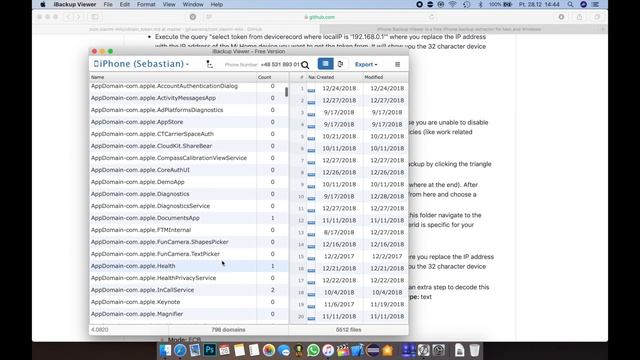
Task: Open iTunes from the Dock
Action: tap(328, 350)
